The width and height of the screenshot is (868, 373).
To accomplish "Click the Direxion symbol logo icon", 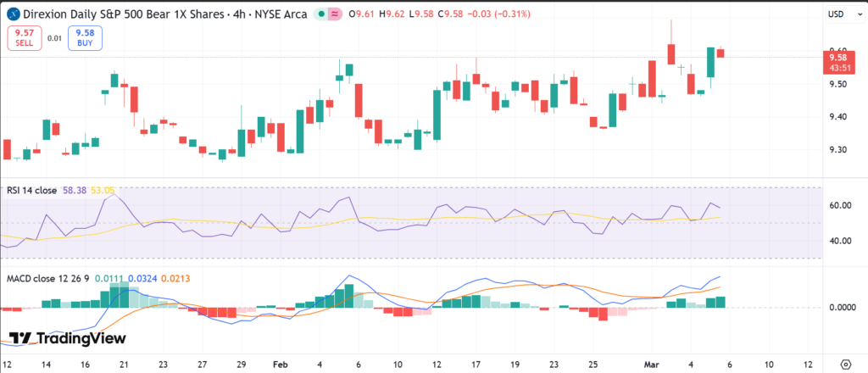I will pyautogui.click(x=13, y=14).
